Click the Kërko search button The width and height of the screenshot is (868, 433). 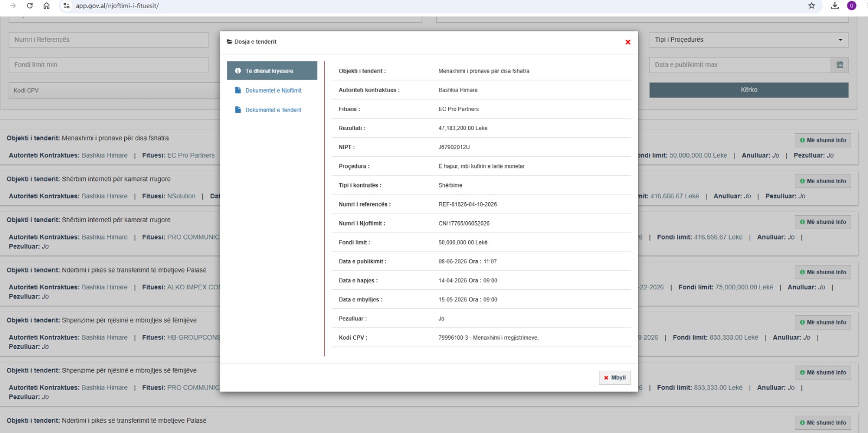click(x=749, y=90)
